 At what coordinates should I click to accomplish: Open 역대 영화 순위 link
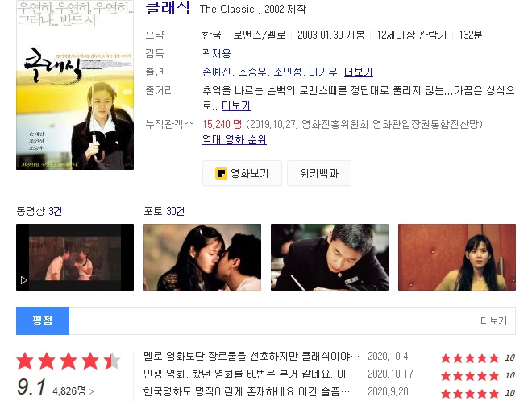pos(235,139)
